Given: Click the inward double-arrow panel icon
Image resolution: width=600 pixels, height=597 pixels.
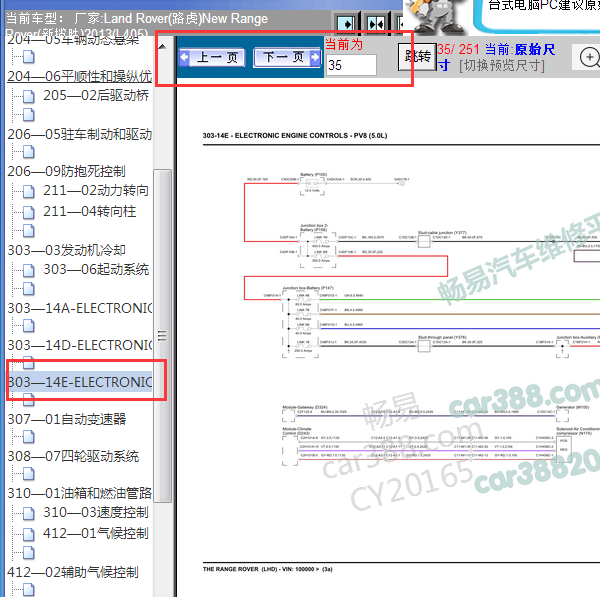Looking at the screenshot, I should [x=376, y=24].
